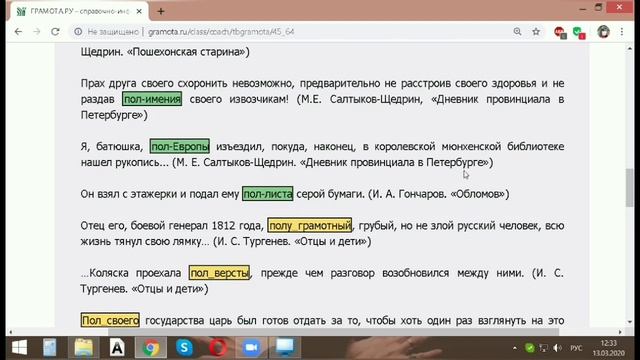
Task: Show hidden system tray icons
Action: [515, 348]
